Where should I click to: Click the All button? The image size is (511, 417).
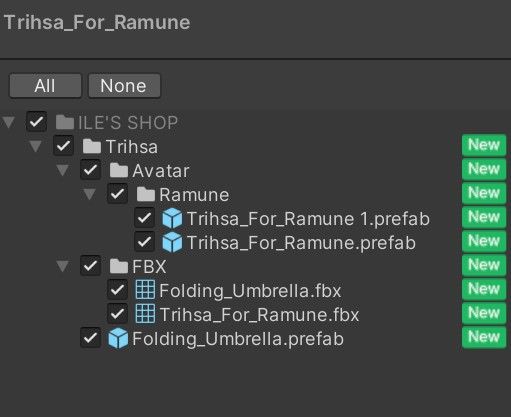pos(45,86)
